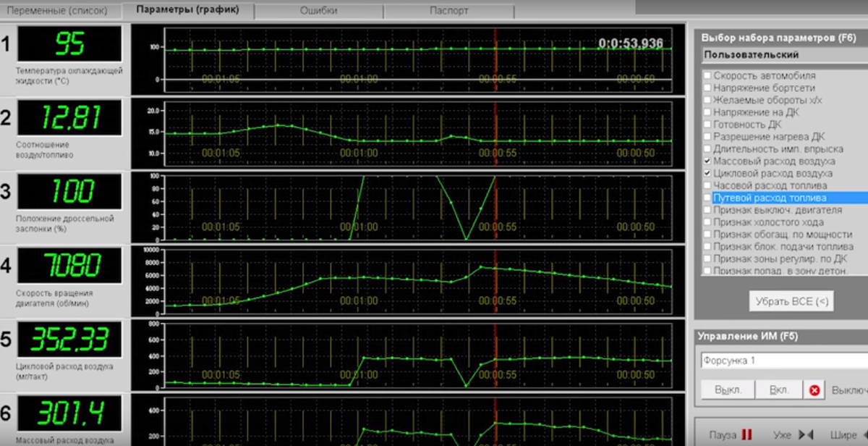Uncheck 'Массовый расход воздуха' in parameter list
Screen dimensions: 868x446
point(707,161)
